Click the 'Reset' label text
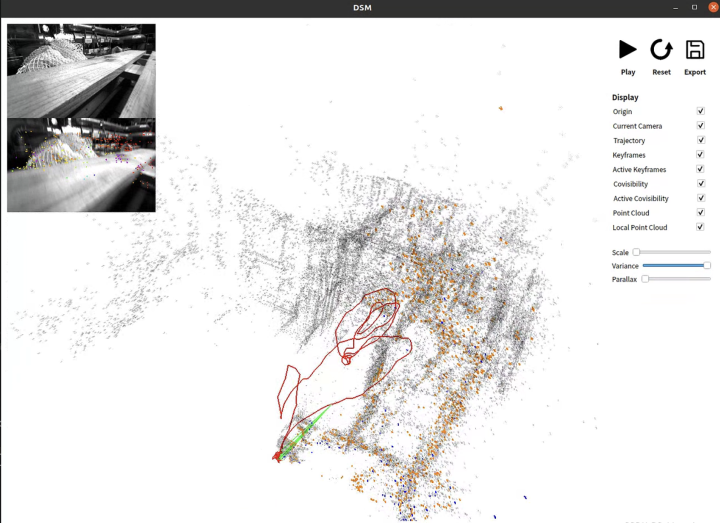Image resolution: width=720 pixels, height=523 pixels. click(x=661, y=72)
